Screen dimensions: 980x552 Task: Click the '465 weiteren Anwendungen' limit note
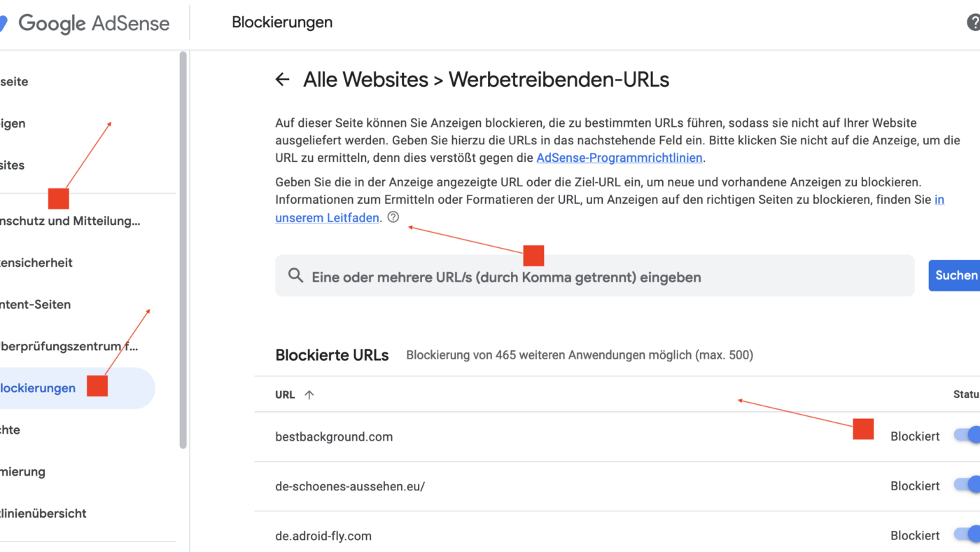(580, 355)
